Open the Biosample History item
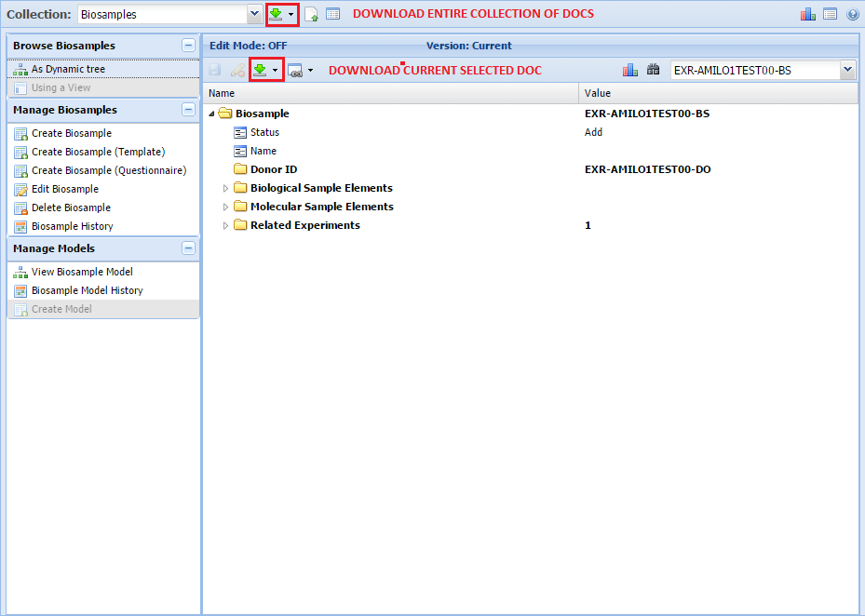The width and height of the screenshot is (865, 616). [x=72, y=226]
